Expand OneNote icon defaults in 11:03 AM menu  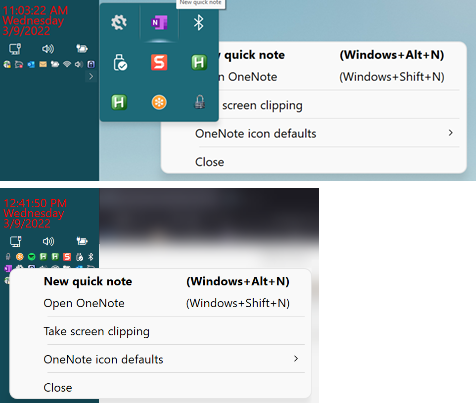point(313,133)
